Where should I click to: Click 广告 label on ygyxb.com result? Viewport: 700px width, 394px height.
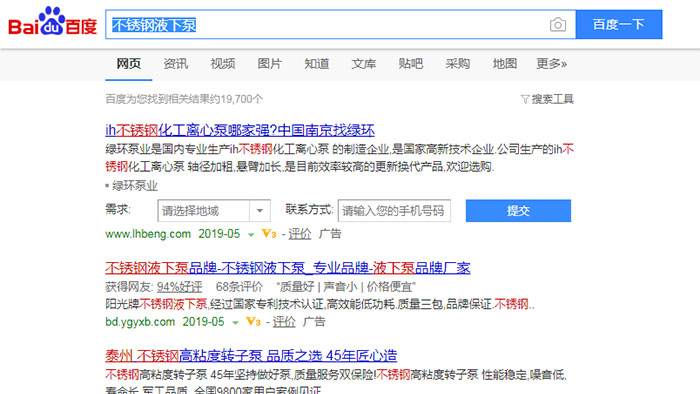[314, 322]
